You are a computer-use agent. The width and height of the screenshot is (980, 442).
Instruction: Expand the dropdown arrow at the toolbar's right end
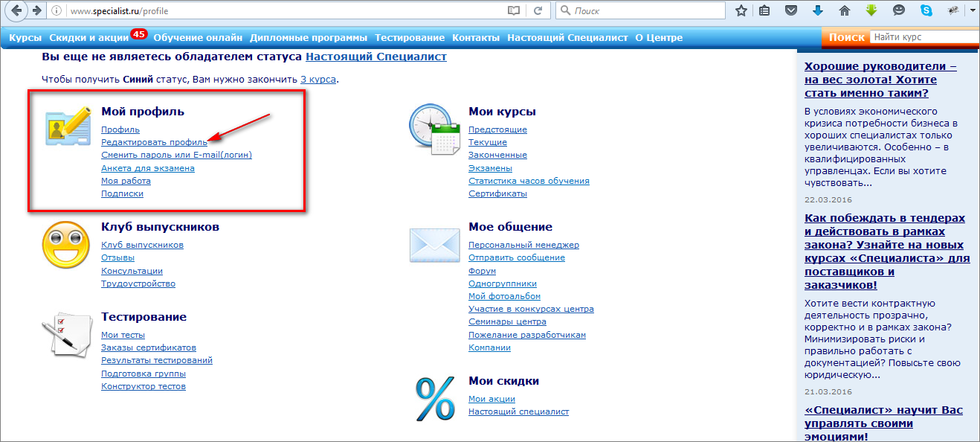click(x=973, y=11)
